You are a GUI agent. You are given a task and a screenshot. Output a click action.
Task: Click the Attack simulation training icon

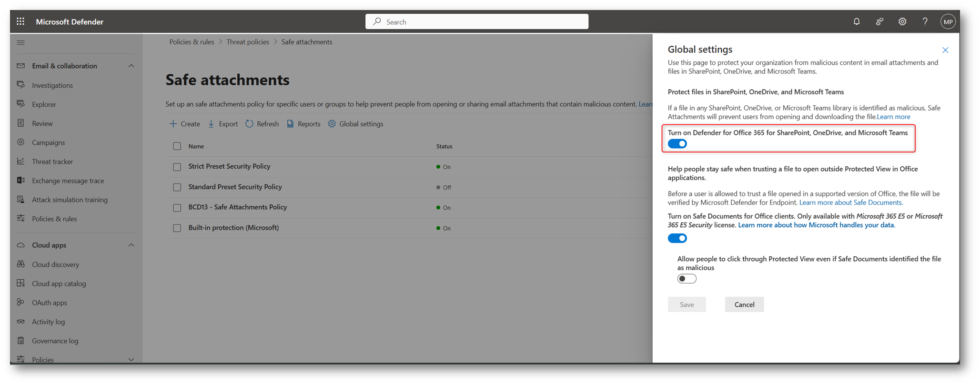coord(20,199)
